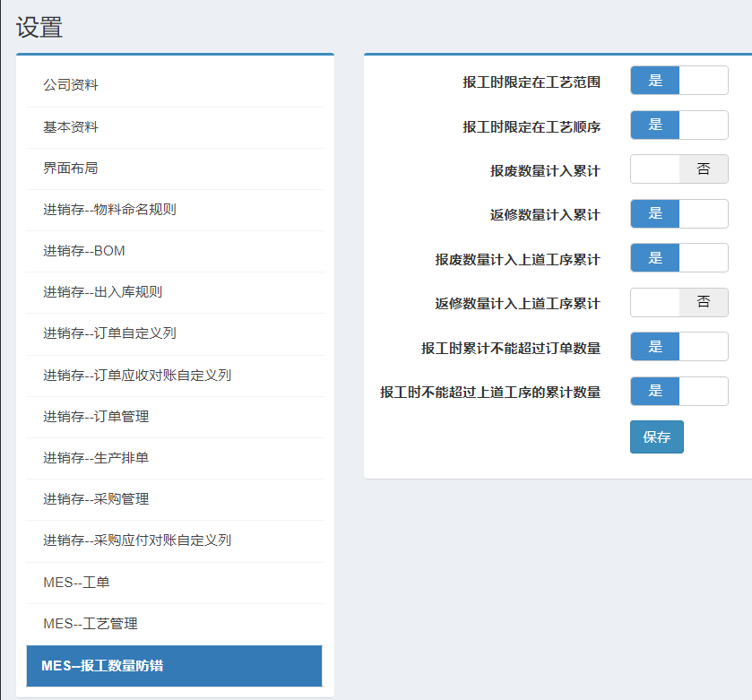The image size is (752, 700).
Task: Select 基本资料 in the sidebar
Action: tap(71, 127)
